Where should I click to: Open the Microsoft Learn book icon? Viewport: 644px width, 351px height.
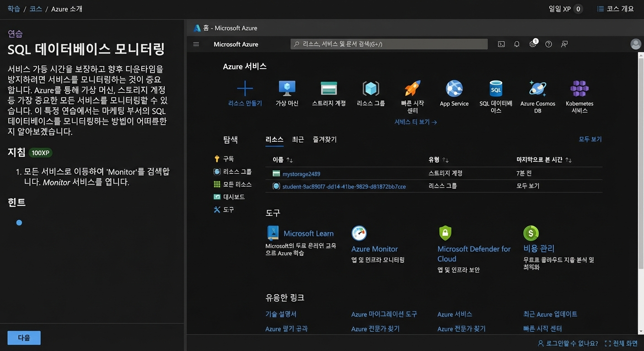point(273,233)
